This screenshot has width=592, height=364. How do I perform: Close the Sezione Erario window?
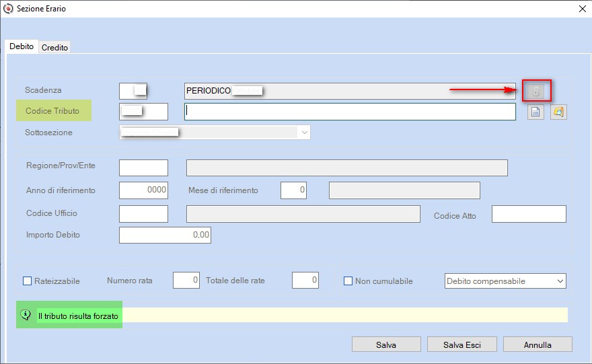[x=581, y=9]
